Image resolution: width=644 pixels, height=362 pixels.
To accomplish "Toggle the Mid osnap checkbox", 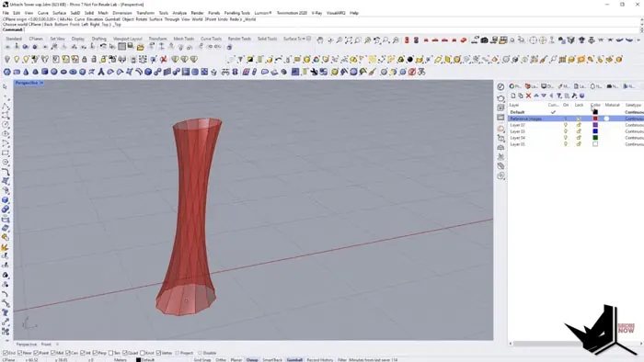I will 52,353.
